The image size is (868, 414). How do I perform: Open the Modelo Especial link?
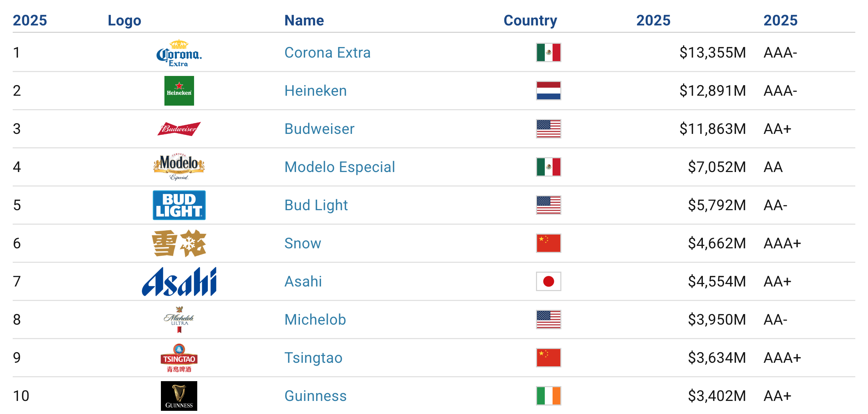pos(339,167)
